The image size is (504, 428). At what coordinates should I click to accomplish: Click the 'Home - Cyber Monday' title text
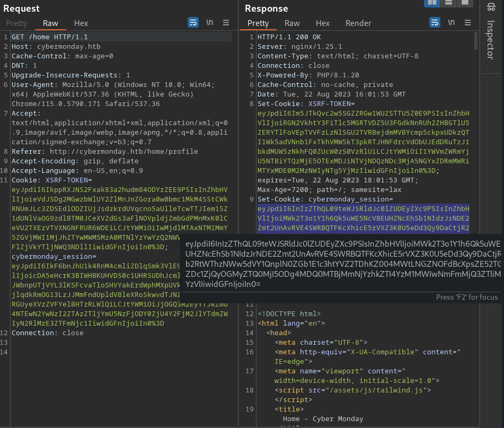point(323,419)
